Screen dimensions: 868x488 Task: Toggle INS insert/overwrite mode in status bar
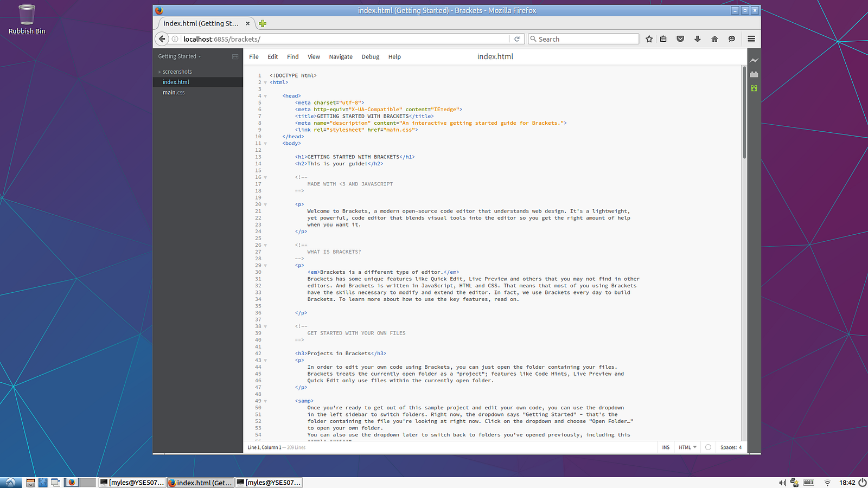(x=666, y=447)
